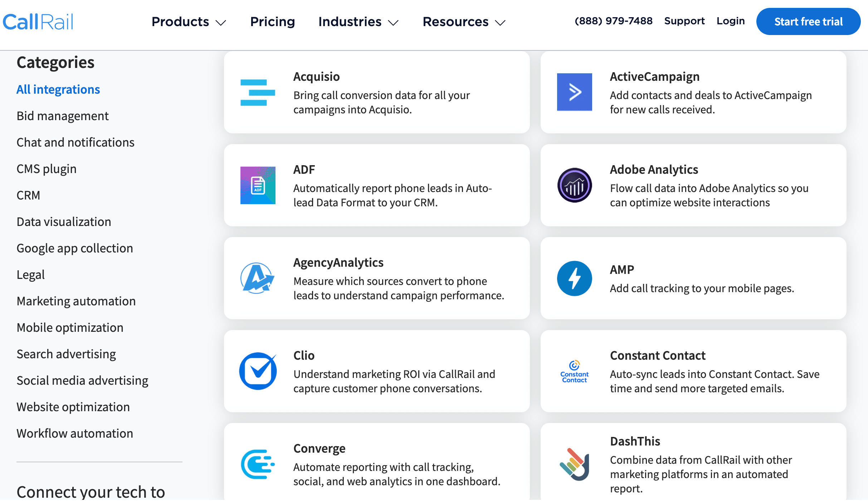The image size is (868, 502).
Task: Open the Login link
Action: [x=731, y=21]
